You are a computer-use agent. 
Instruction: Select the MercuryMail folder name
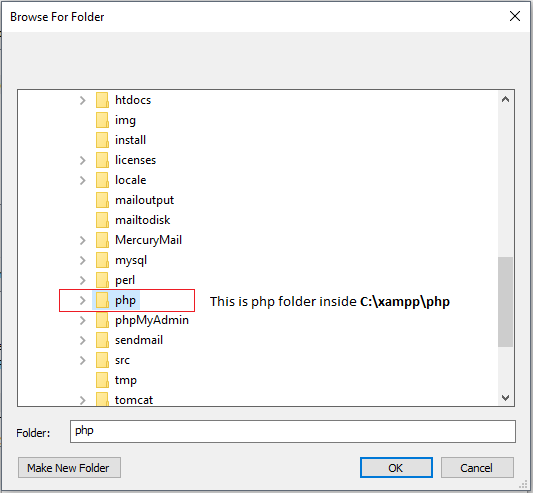[149, 240]
